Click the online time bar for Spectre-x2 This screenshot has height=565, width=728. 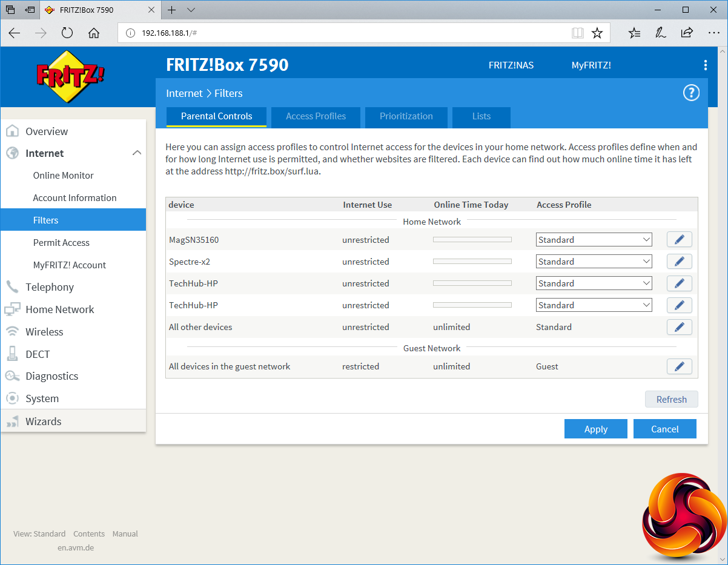point(472,262)
